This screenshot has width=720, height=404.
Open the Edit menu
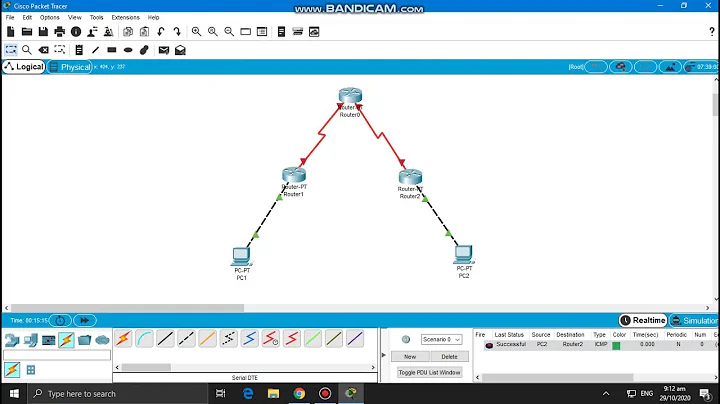[x=27, y=17]
